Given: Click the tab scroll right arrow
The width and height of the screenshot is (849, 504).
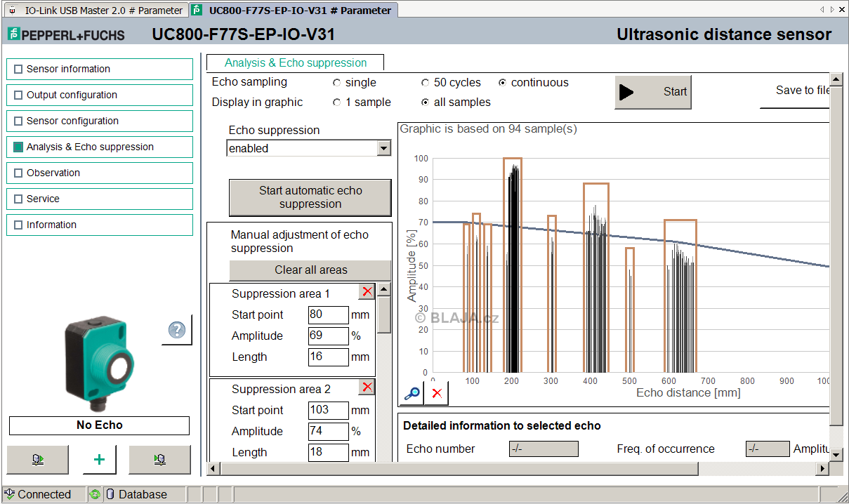Looking at the screenshot, I should (832, 10).
